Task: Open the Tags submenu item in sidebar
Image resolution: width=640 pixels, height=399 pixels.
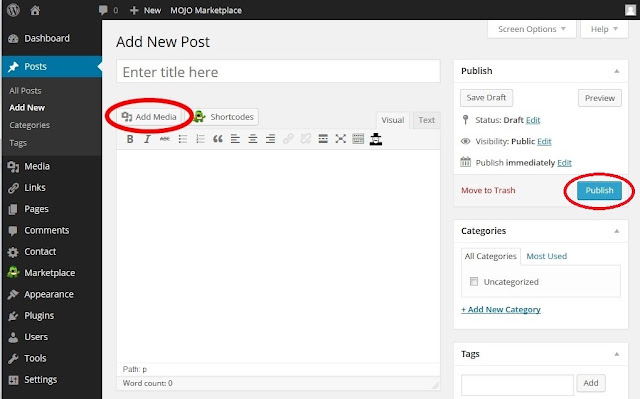Action: point(18,143)
